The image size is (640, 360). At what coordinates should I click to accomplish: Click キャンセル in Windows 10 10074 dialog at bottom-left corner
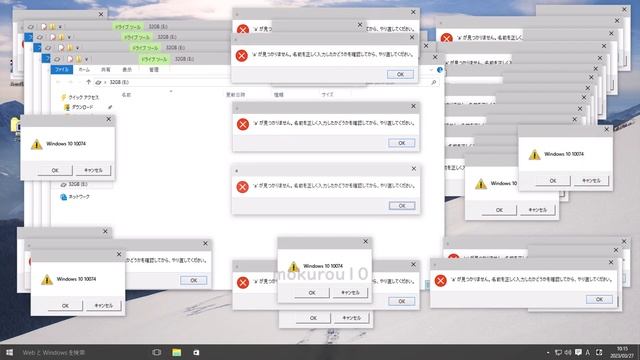point(104,305)
